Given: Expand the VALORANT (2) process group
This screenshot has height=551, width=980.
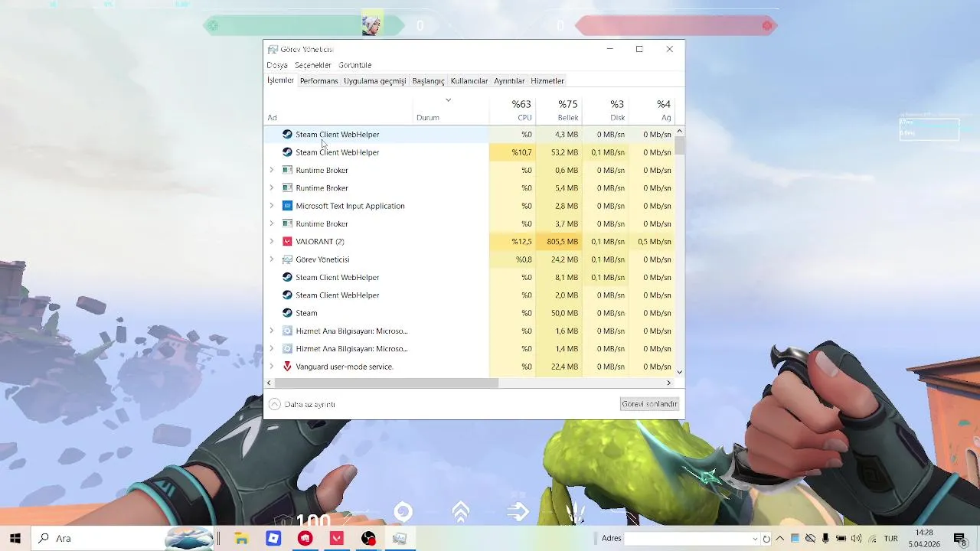Looking at the screenshot, I should click(271, 241).
